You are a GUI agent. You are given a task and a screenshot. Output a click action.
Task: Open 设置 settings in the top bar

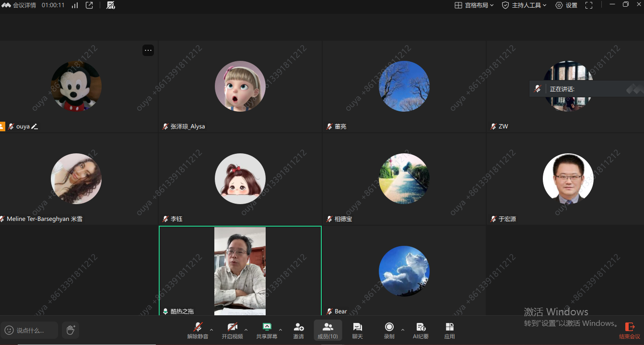click(x=566, y=5)
